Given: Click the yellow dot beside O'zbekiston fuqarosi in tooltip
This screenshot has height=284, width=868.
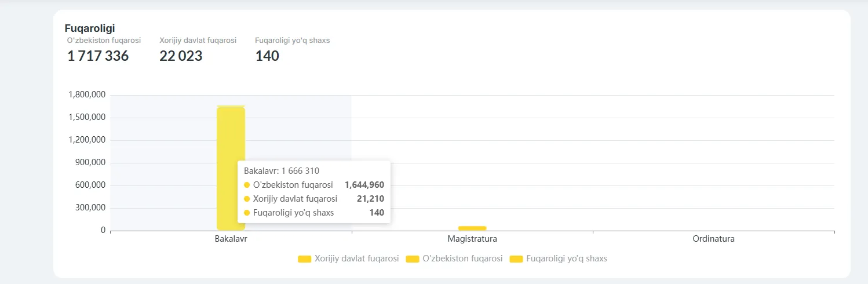Looking at the screenshot, I should [x=247, y=185].
